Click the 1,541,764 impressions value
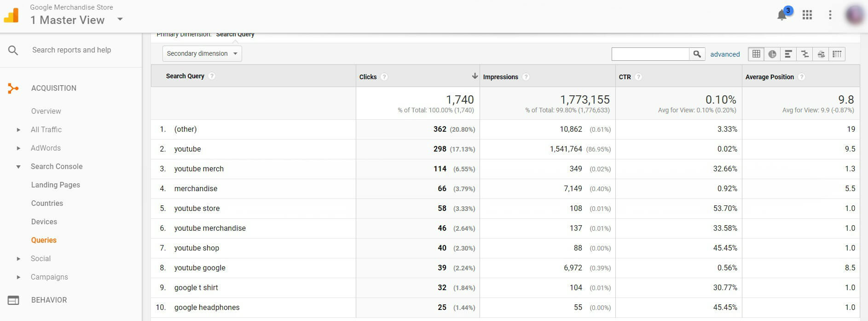 pos(566,149)
